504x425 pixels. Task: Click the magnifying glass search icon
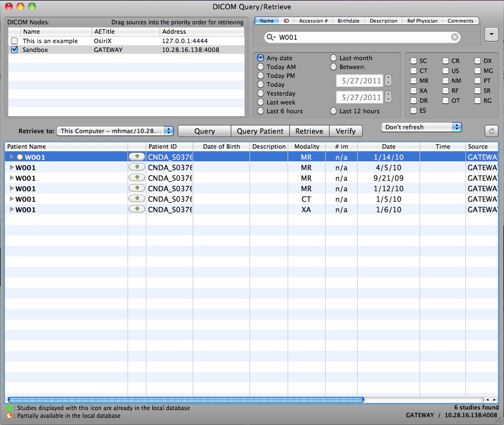click(x=270, y=37)
